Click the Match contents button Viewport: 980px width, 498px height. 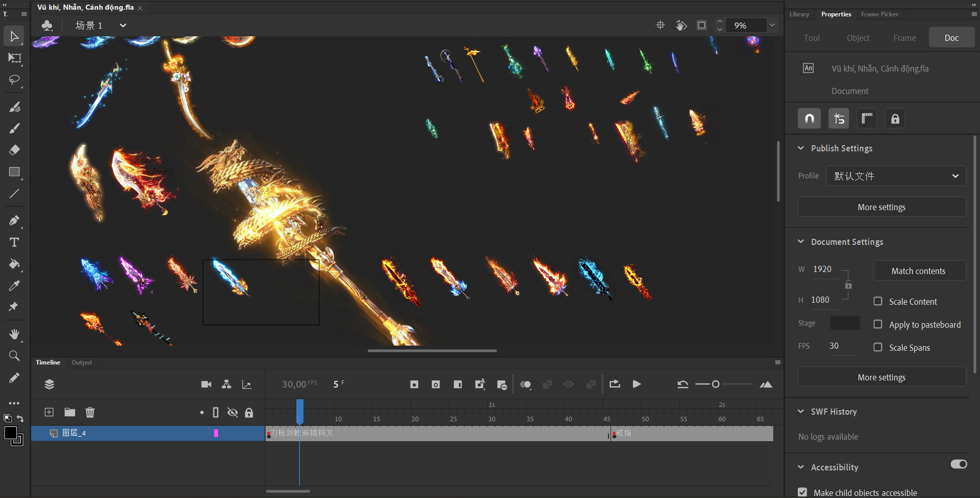pos(919,271)
